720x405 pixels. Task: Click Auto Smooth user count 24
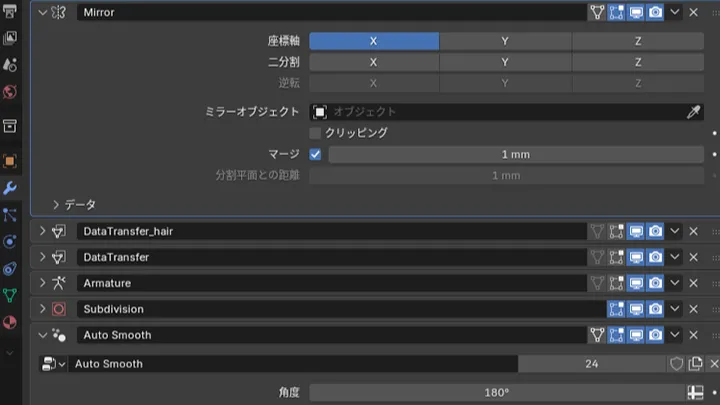point(592,364)
